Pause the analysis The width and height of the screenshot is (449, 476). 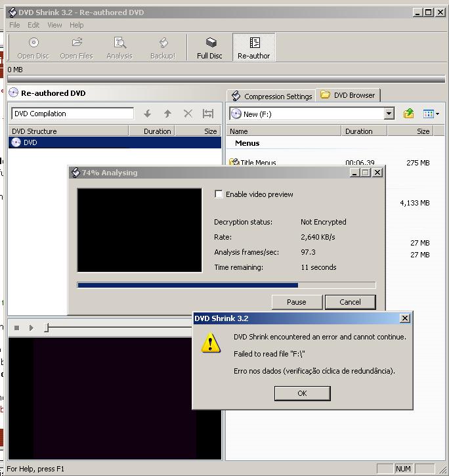coord(297,302)
